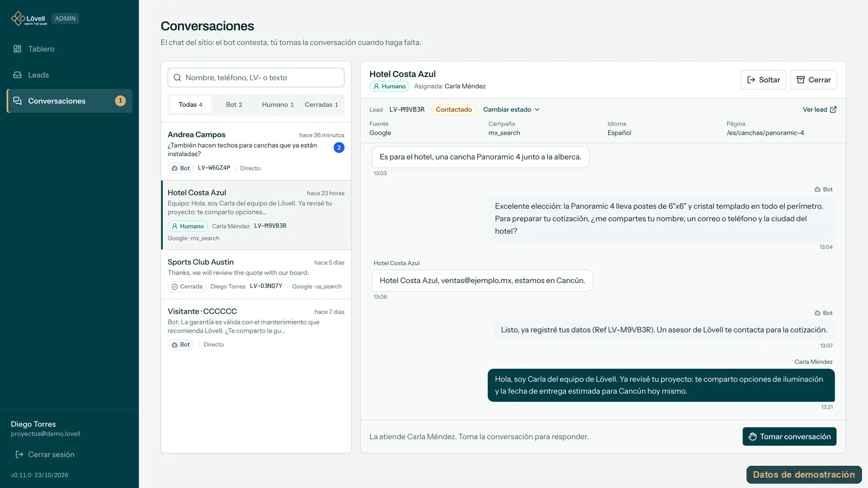Click the Bot tag on Andrea Campos row
This screenshot has height=488, width=868.
click(x=181, y=168)
